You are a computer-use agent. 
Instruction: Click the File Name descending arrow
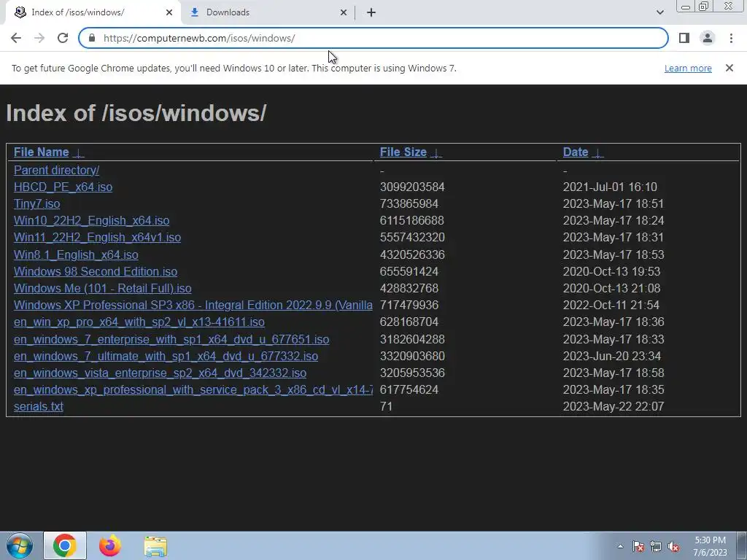[79, 153]
